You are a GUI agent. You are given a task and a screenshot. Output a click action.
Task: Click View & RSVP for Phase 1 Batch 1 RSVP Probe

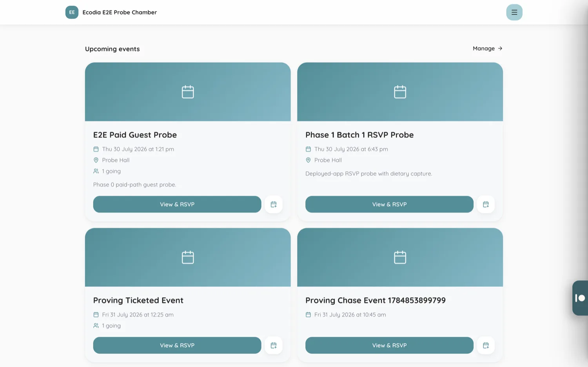click(x=389, y=204)
